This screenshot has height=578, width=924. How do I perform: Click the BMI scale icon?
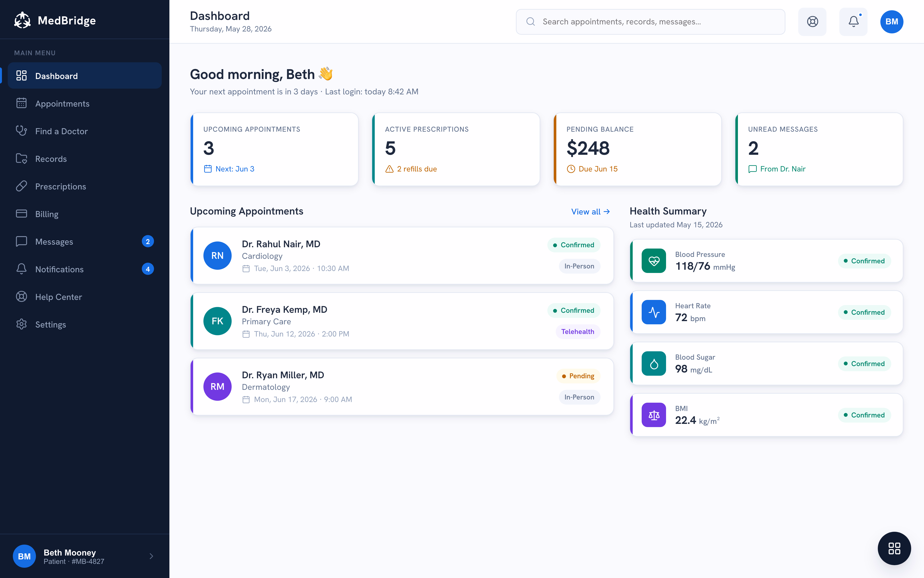click(x=654, y=415)
